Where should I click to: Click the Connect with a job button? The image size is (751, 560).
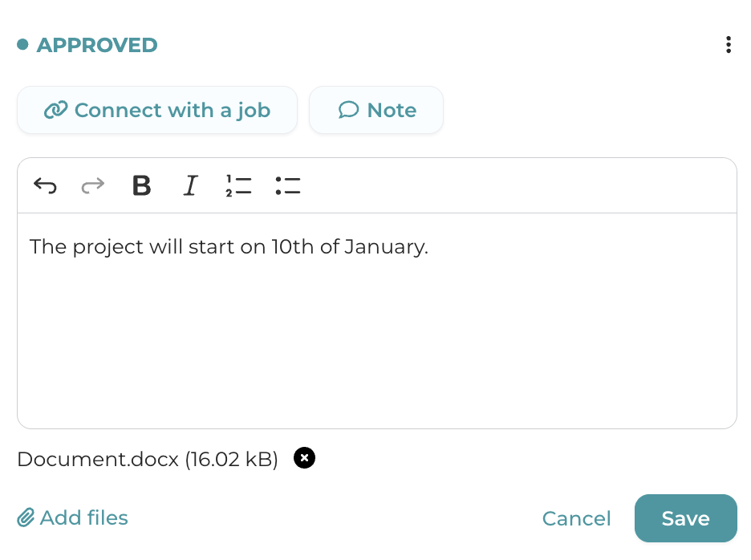tap(157, 110)
